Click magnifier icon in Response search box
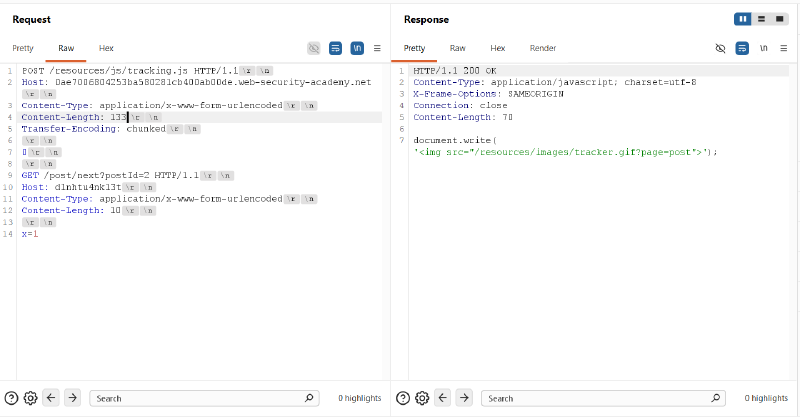 [716, 398]
